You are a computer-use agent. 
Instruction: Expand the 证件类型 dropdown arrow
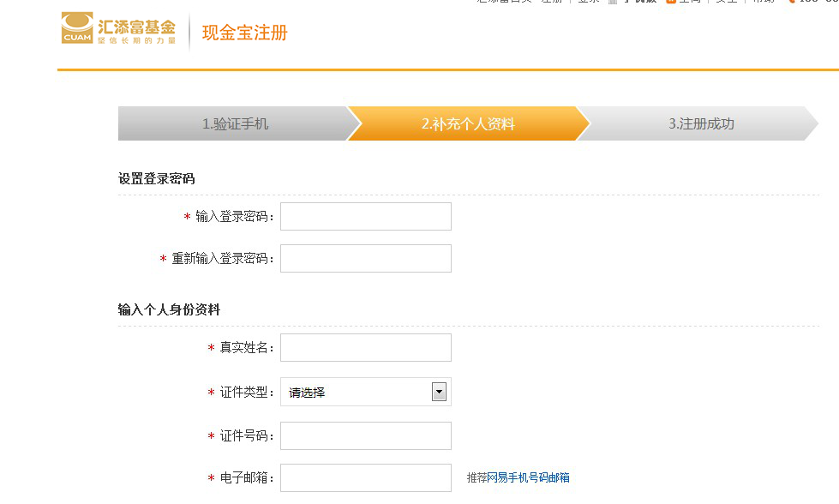pyautogui.click(x=439, y=393)
